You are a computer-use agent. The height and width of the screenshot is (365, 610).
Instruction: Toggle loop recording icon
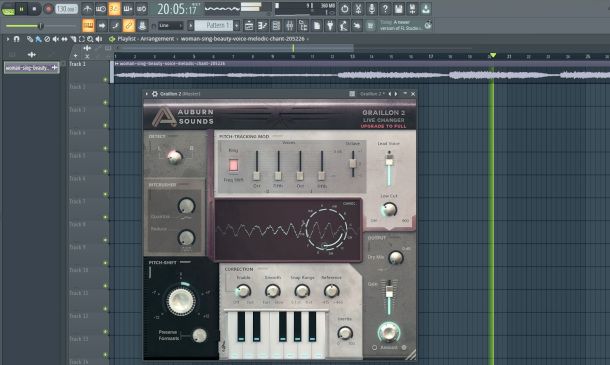142,9
